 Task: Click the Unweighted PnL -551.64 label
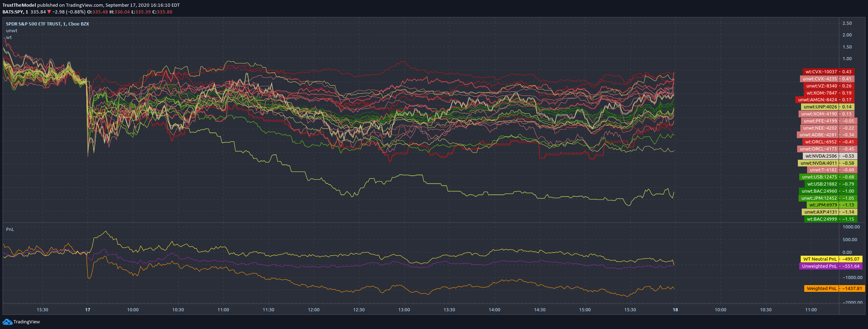point(831,266)
